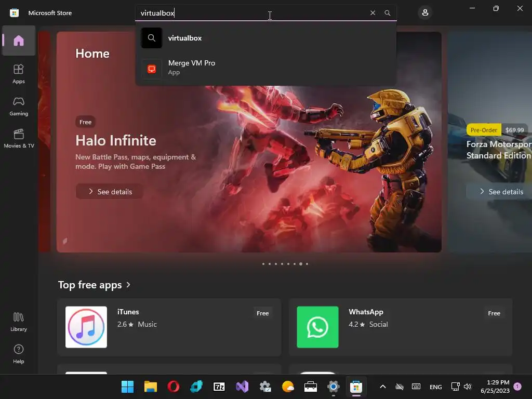Open the gear with checkmark taskbar app
532x399 pixels.
click(x=265, y=387)
